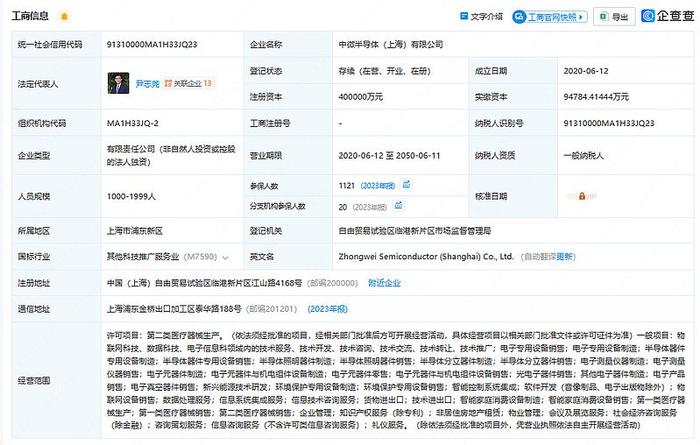Click the 2023年报 link beside 1121
This screenshot has height=445, width=700.
[x=378, y=186]
